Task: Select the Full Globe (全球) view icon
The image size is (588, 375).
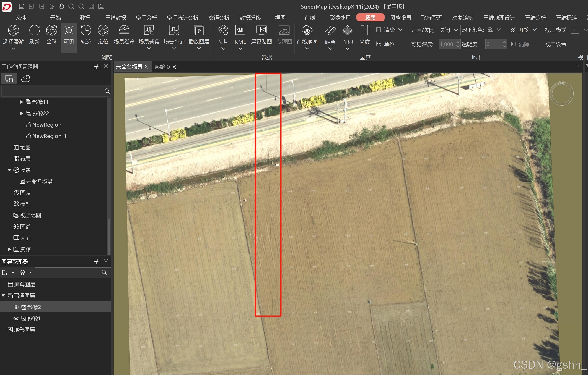Action: click(52, 31)
